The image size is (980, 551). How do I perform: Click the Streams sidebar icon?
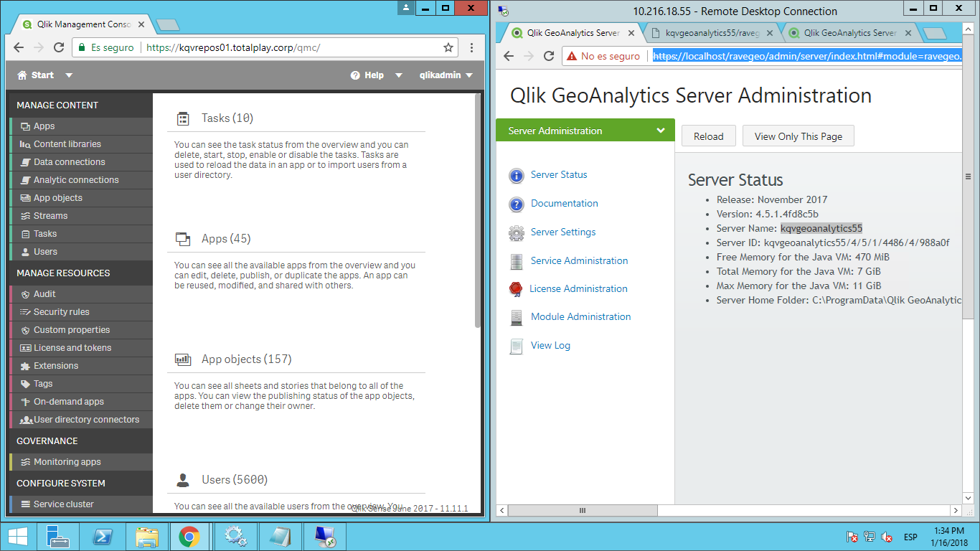pyautogui.click(x=25, y=216)
